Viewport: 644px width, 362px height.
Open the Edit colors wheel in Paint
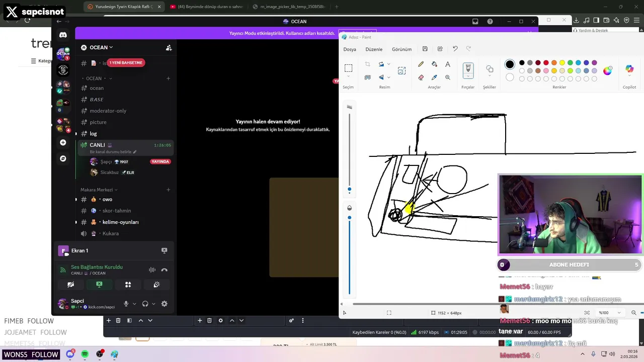coord(608,70)
